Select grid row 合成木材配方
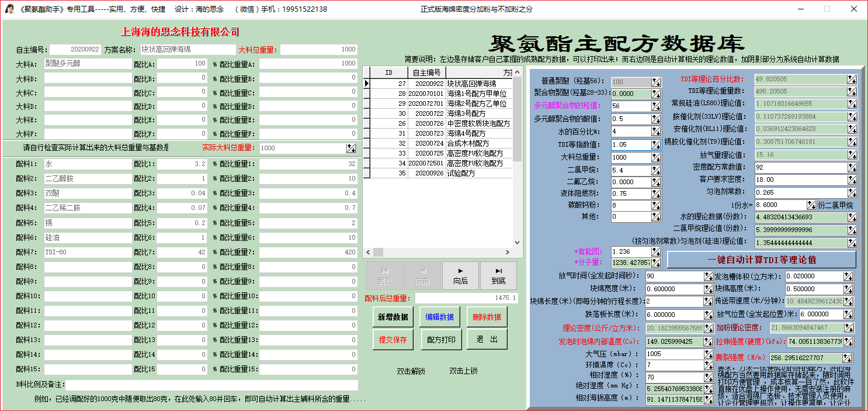The image size is (868, 411). coord(442,143)
